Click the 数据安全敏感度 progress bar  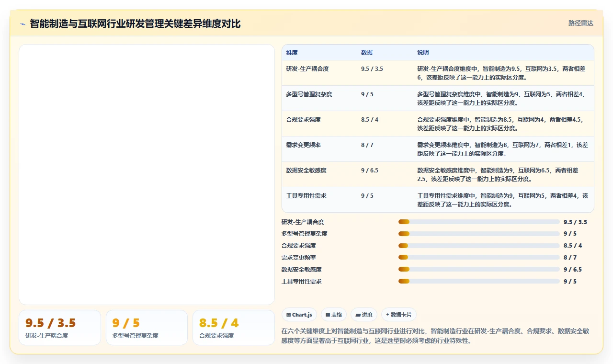click(479, 269)
